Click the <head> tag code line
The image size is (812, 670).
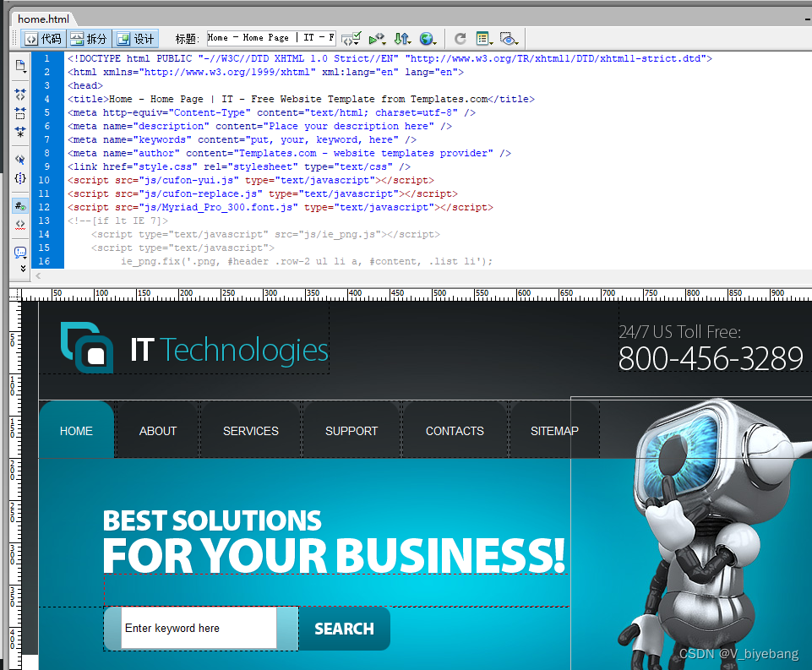85,85
